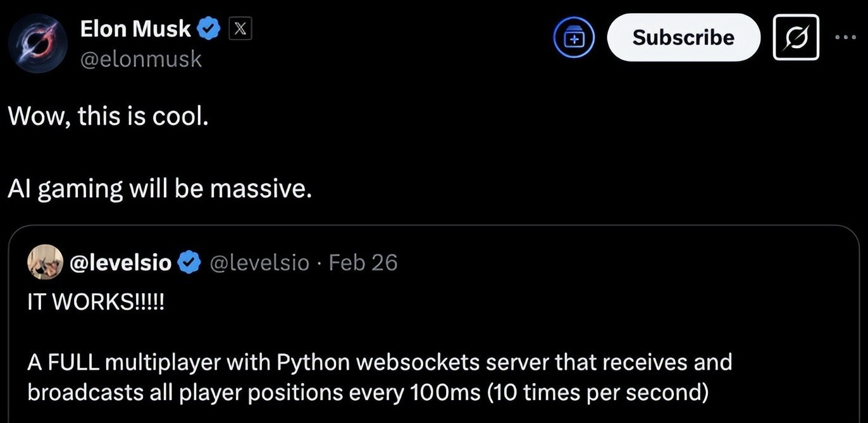
Task: Click the blue verified badge next to Elon Musk
Action: point(209,28)
